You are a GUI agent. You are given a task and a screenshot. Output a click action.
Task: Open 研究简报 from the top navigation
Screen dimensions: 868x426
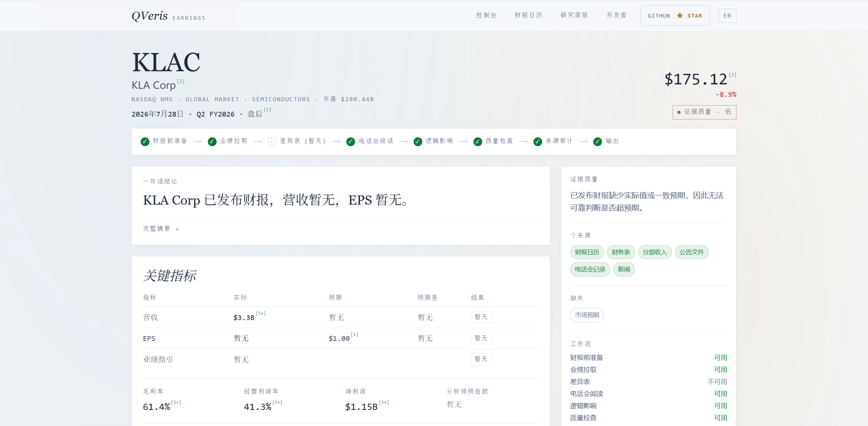click(574, 15)
